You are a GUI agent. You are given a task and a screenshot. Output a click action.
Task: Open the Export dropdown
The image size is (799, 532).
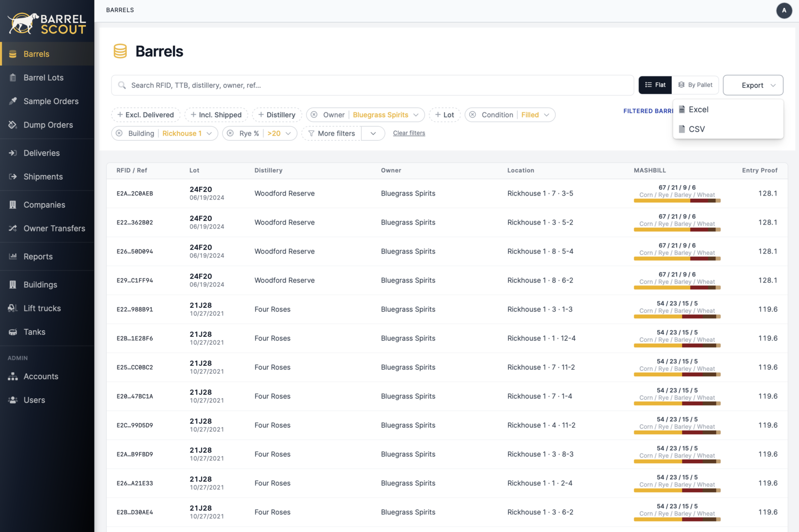tap(753, 85)
